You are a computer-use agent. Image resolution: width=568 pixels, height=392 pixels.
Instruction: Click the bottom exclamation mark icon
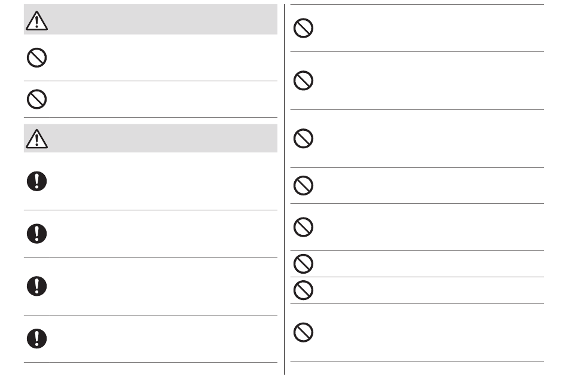pyautogui.click(x=37, y=339)
